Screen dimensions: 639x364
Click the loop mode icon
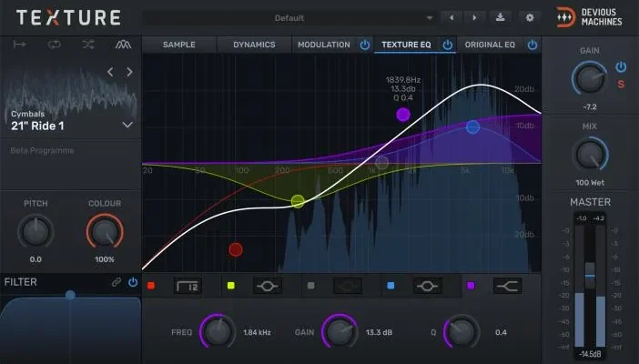54,45
